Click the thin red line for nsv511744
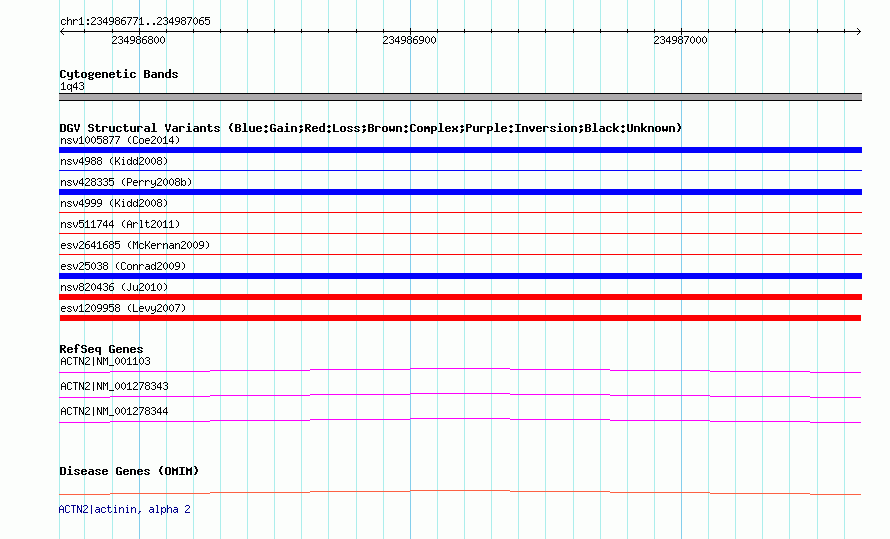The width and height of the screenshot is (890, 539). click(460, 233)
